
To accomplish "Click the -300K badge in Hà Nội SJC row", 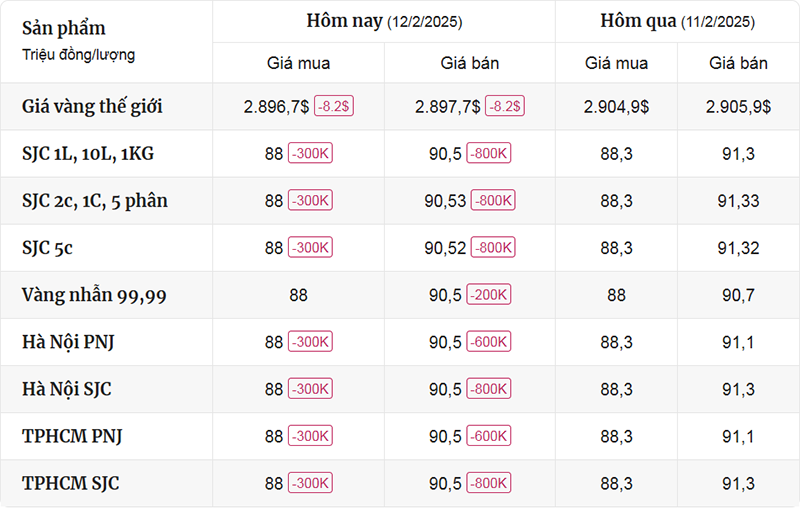I will (310, 389).
